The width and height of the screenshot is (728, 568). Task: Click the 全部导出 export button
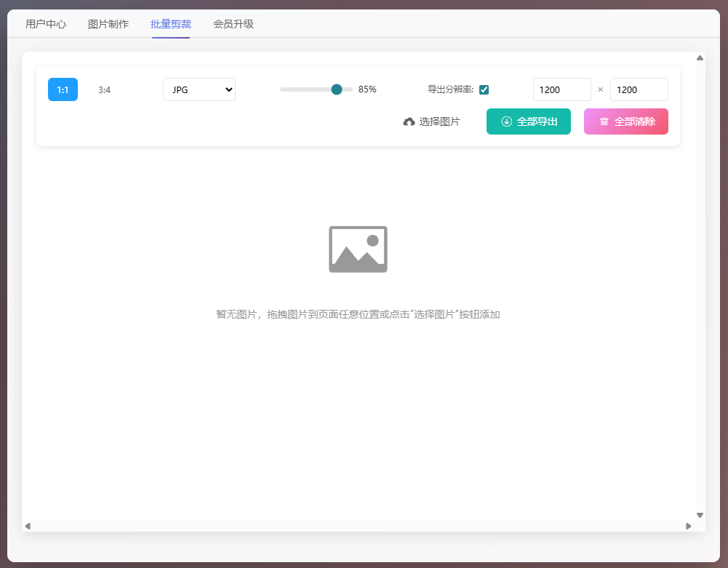tap(529, 121)
